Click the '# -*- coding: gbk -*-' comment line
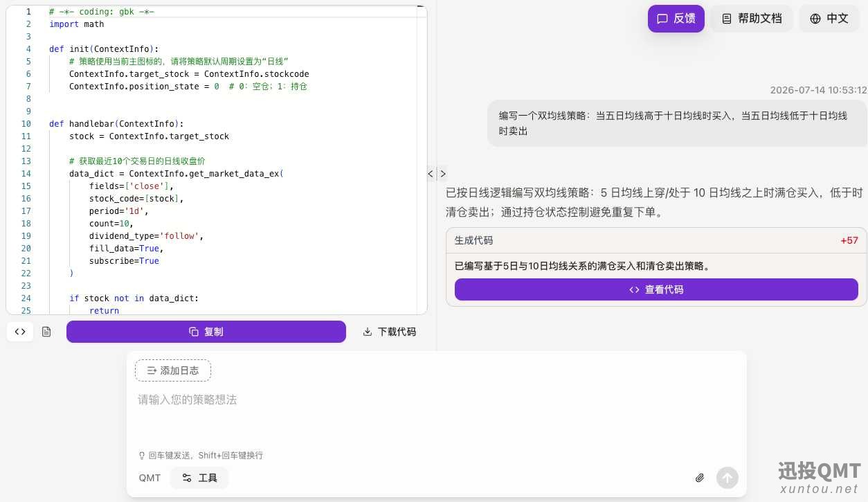868x502 pixels. pos(102,12)
